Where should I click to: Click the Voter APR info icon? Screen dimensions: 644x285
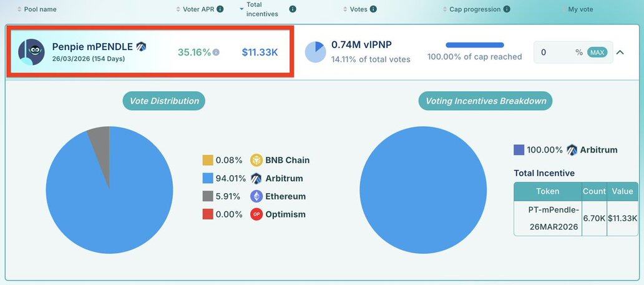tap(220, 9)
